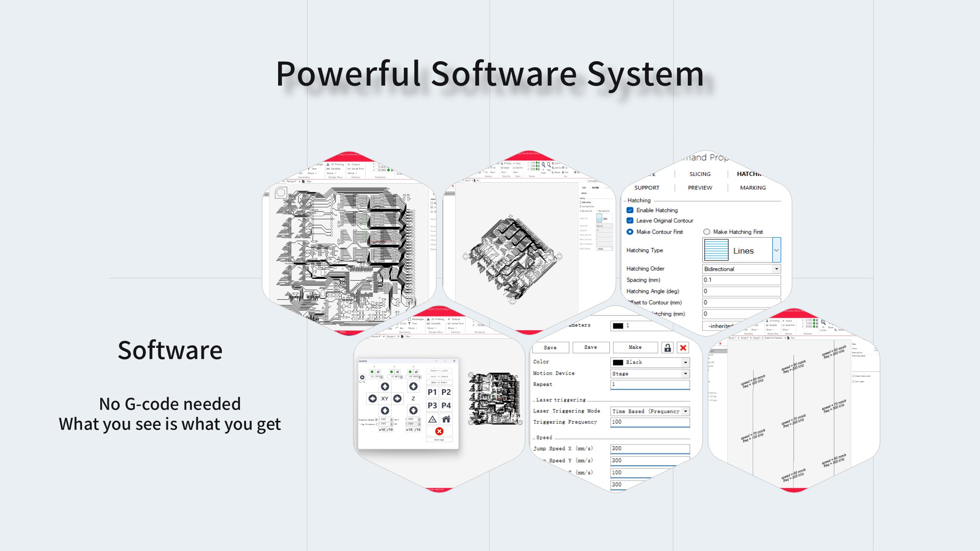Click the X axis green status indicator
The image size is (980, 551).
point(372,372)
